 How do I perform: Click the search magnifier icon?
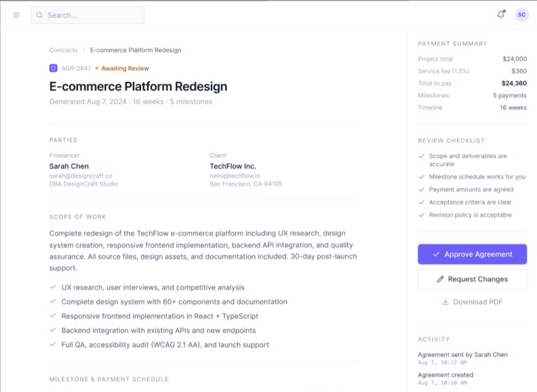(40, 15)
